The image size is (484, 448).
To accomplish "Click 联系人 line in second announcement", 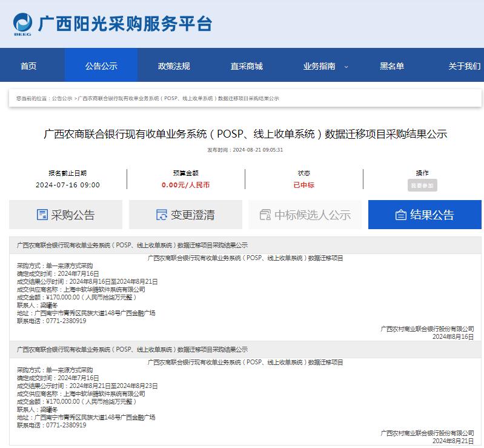I will (38, 409).
